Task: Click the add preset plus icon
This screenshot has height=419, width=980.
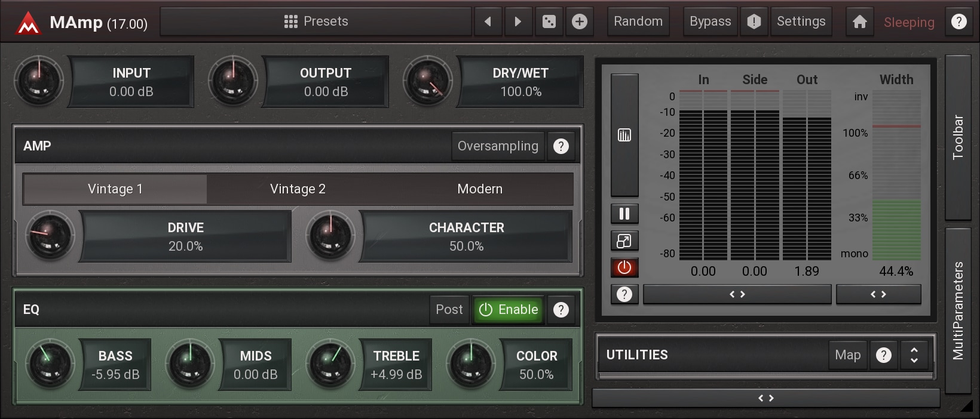Action: [x=579, y=21]
